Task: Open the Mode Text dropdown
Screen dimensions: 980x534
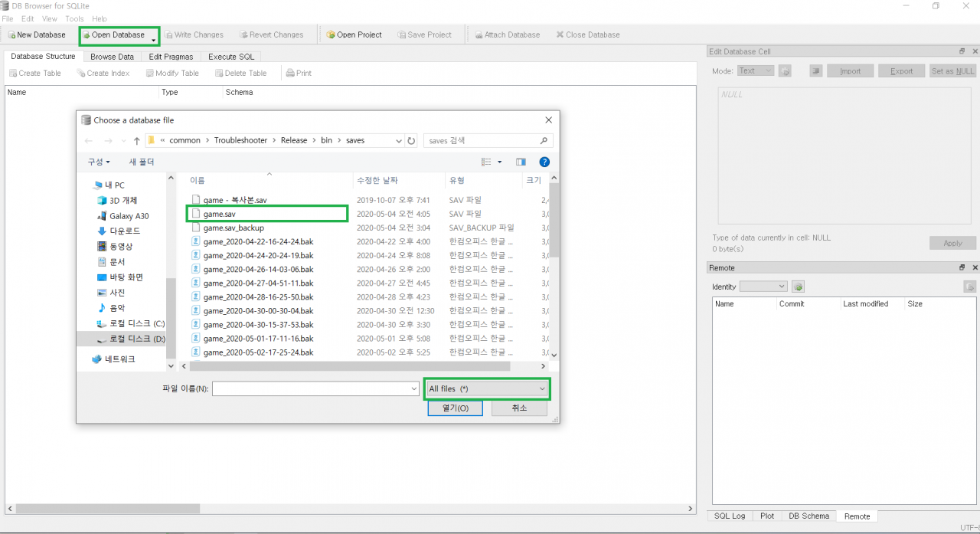Action: [755, 71]
